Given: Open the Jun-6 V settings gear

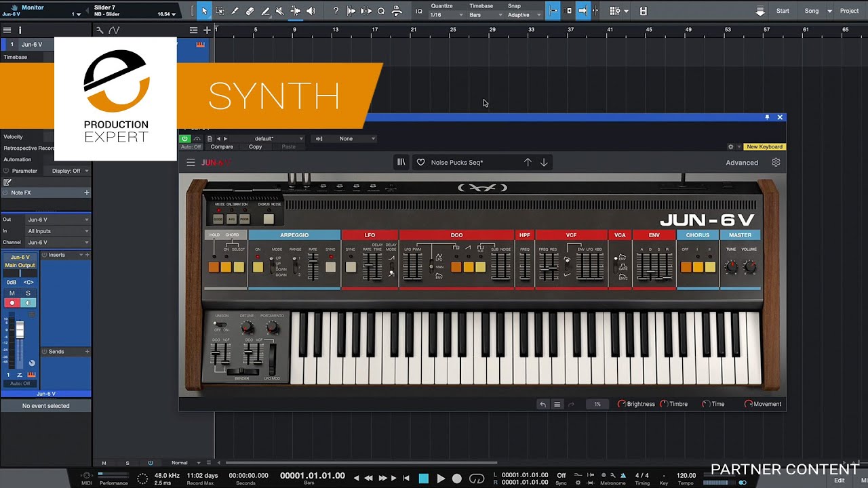Looking at the screenshot, I should 776,163.
